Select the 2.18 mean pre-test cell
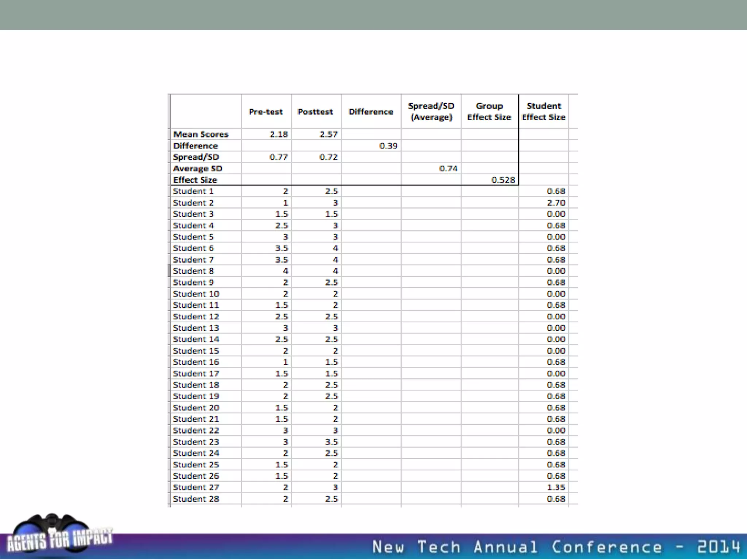747x560 pixels. point(278,135)
